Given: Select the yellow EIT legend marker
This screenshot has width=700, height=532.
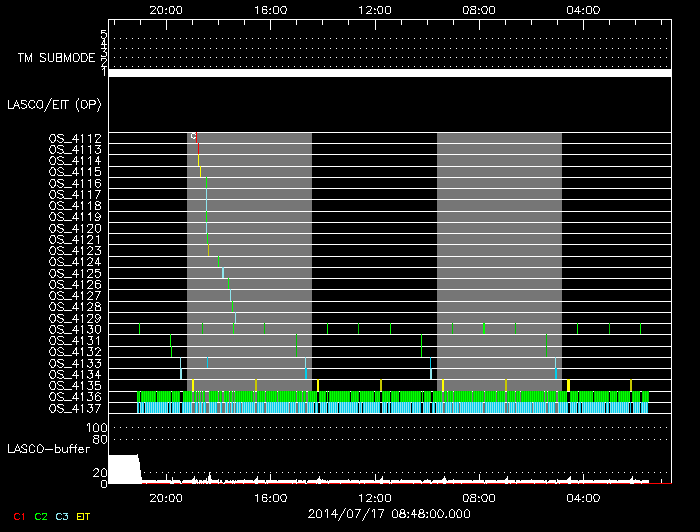Looking at the screenshot, I should pyautogui.click(x=84, y=517).
